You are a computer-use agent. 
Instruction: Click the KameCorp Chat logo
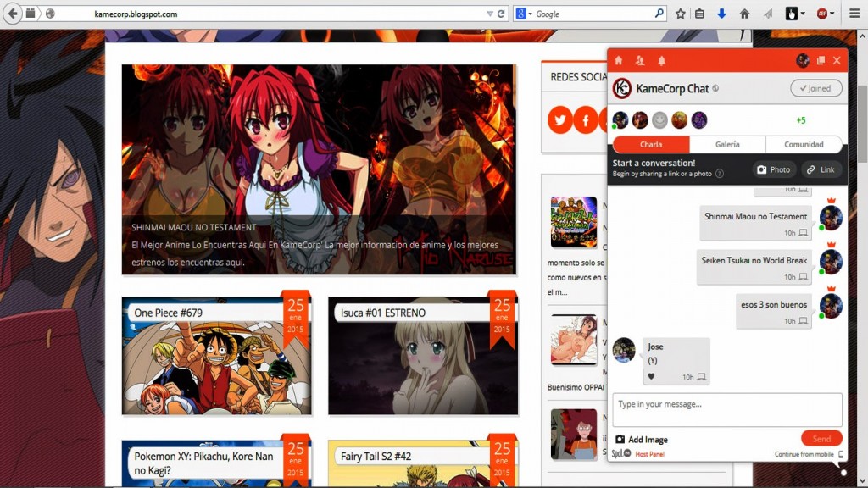(621, 88)
